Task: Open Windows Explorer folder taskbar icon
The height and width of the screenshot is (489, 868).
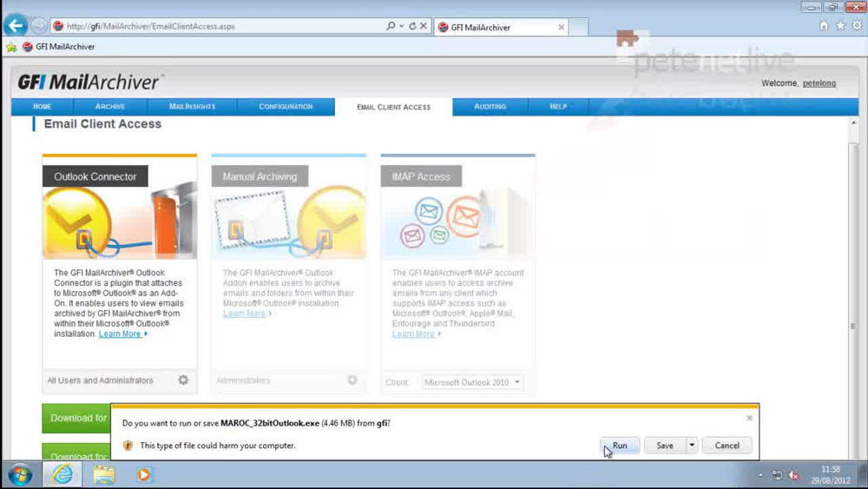Action: pyautogui.click(x=104, y=474)
